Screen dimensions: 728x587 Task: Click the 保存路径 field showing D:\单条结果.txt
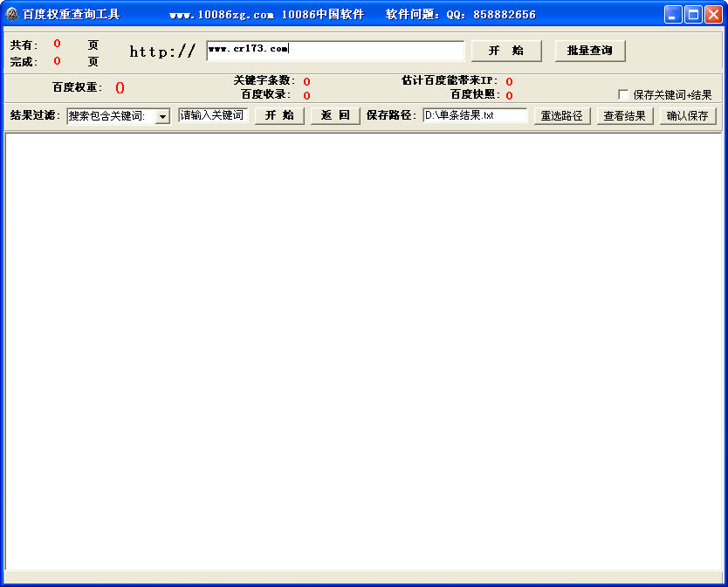[475, 115]
